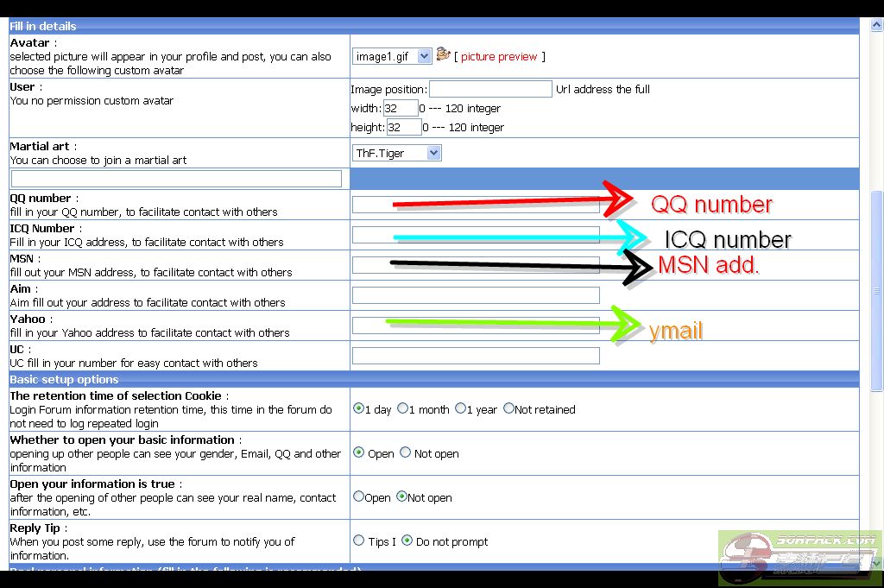Viewport: 884px width, 588px height.
Task: Expand the ThF.Tiger martial art dropdown
Action: (x=397, y=153)
